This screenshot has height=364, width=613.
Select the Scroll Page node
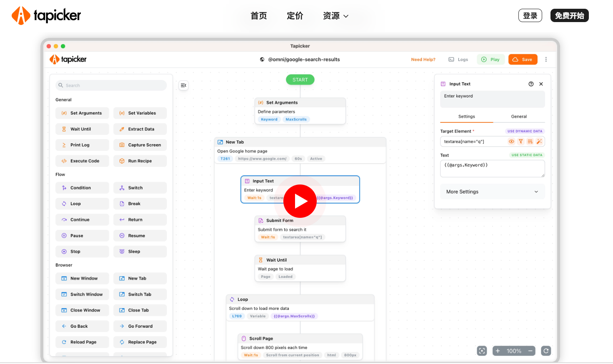(300, 347)
